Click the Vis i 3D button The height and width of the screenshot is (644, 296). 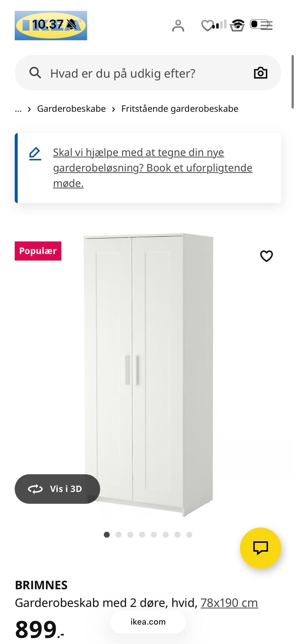coord(57,489)
